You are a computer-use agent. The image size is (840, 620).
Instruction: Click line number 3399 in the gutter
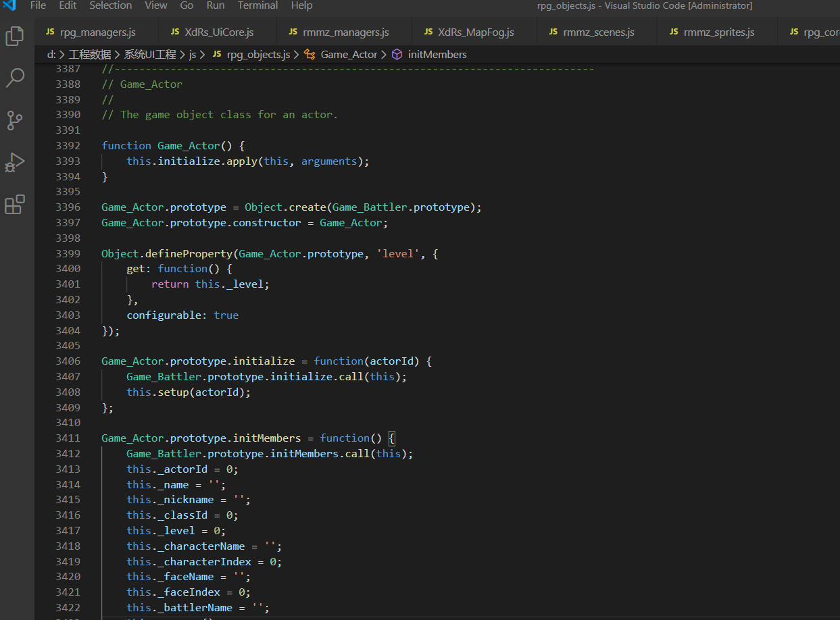point(68,253)
